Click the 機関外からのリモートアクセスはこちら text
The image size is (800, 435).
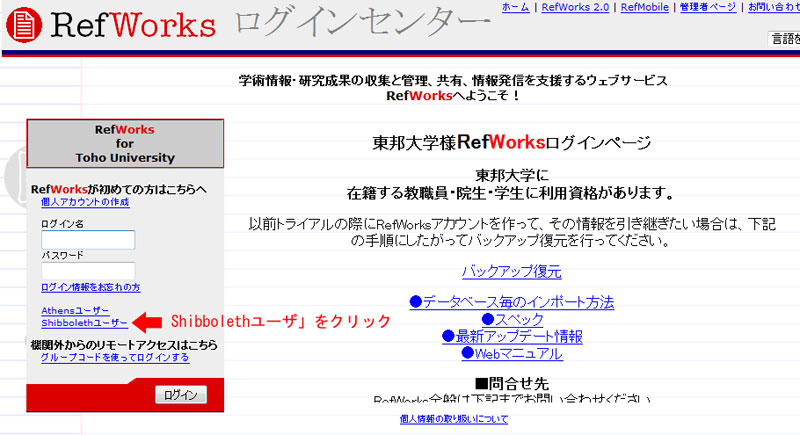tap(124, 345)
